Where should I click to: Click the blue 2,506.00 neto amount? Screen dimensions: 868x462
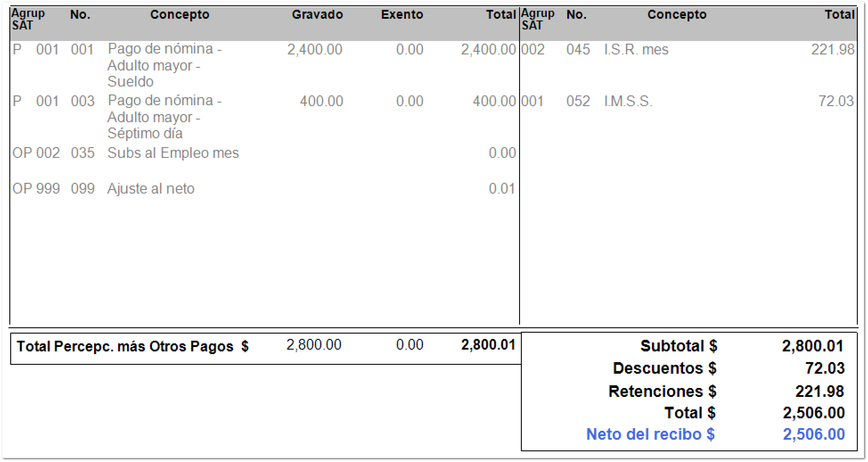pos(814,434)
